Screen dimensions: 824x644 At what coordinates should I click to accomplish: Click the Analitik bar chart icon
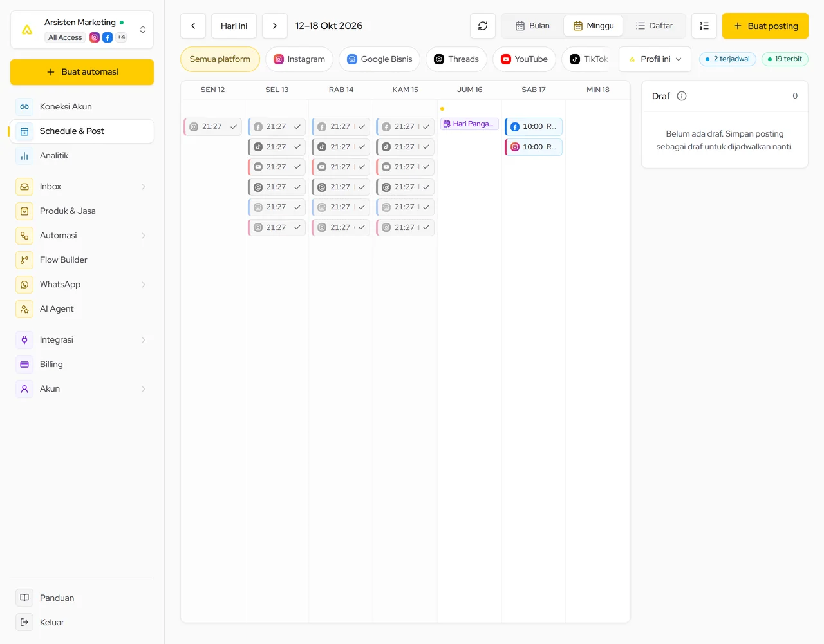tap(24, 156)
